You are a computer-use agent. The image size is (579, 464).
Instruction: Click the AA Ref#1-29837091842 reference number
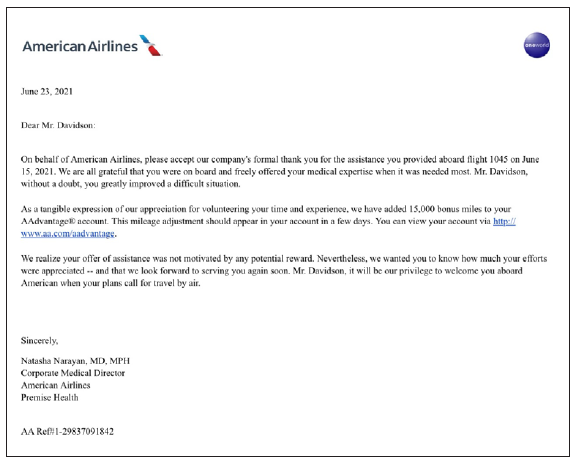pos(67,432)
